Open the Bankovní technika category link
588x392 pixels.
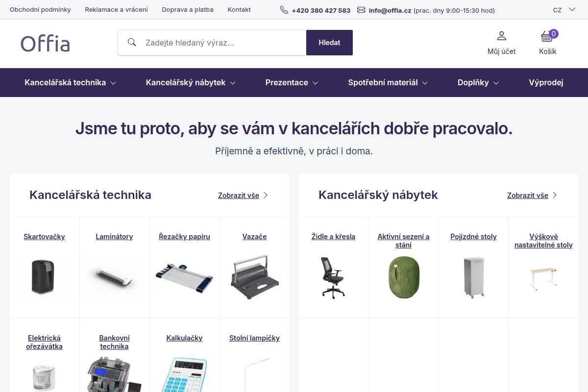pos(114,342)
